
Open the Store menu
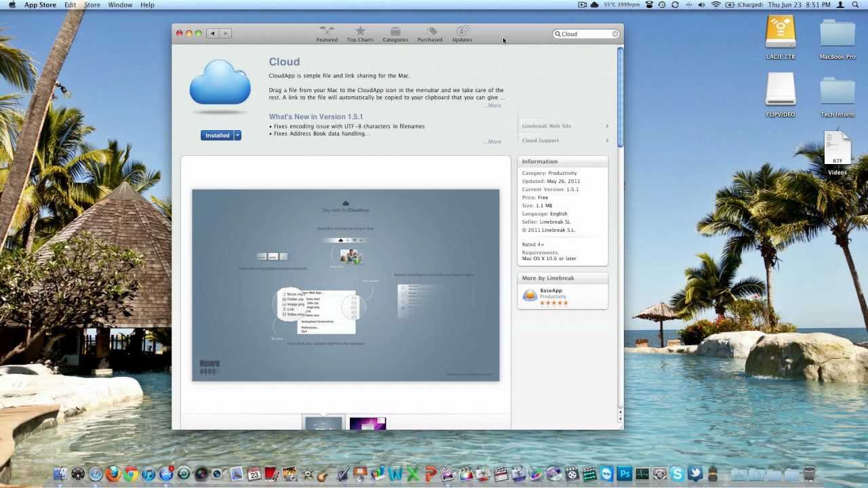click(x=92, y=5)
